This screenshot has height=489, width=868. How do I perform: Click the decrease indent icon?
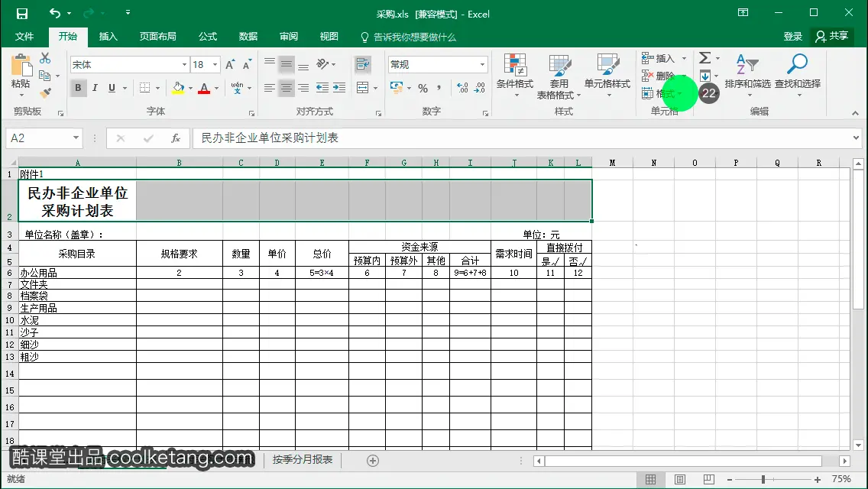[322, 88]
